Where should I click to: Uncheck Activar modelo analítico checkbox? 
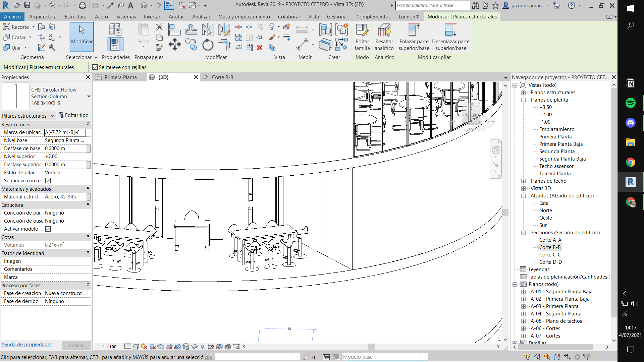click(x=48, y=229)
